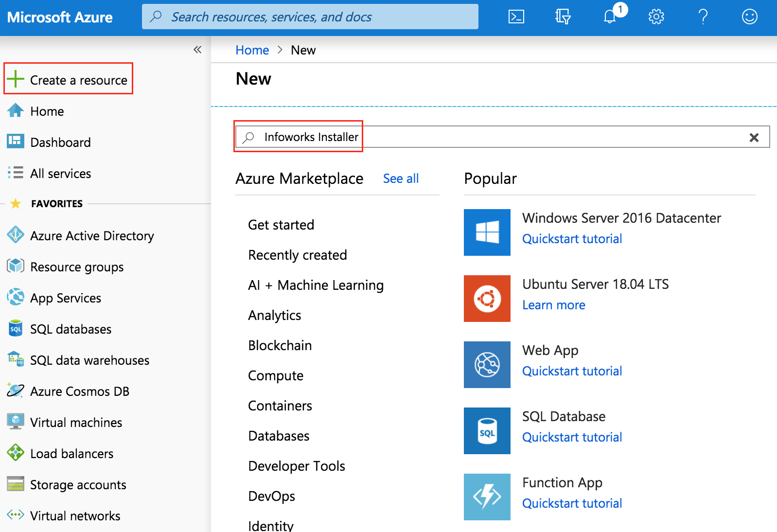Click the Dashboard icon
777x532 pixels.
(x=16, y=142)
